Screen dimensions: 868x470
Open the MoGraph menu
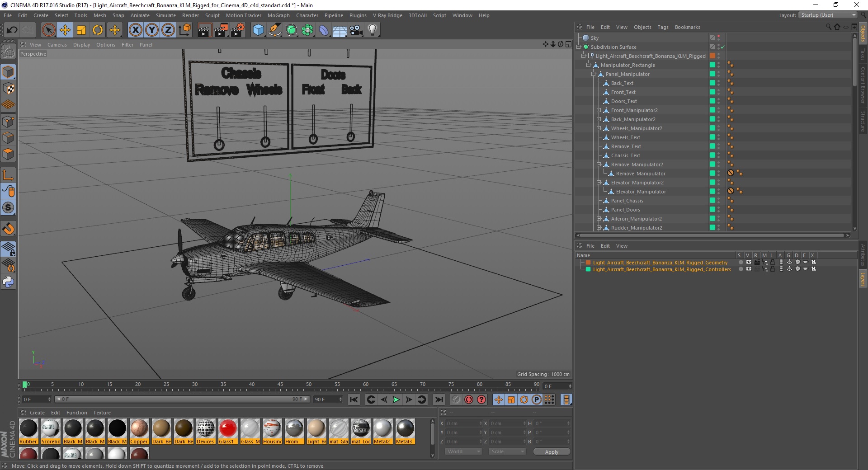[278, 15]
